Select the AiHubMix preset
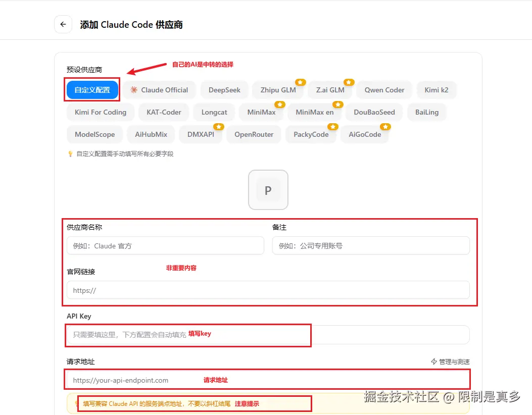532x415 pixels. (151, 134)
